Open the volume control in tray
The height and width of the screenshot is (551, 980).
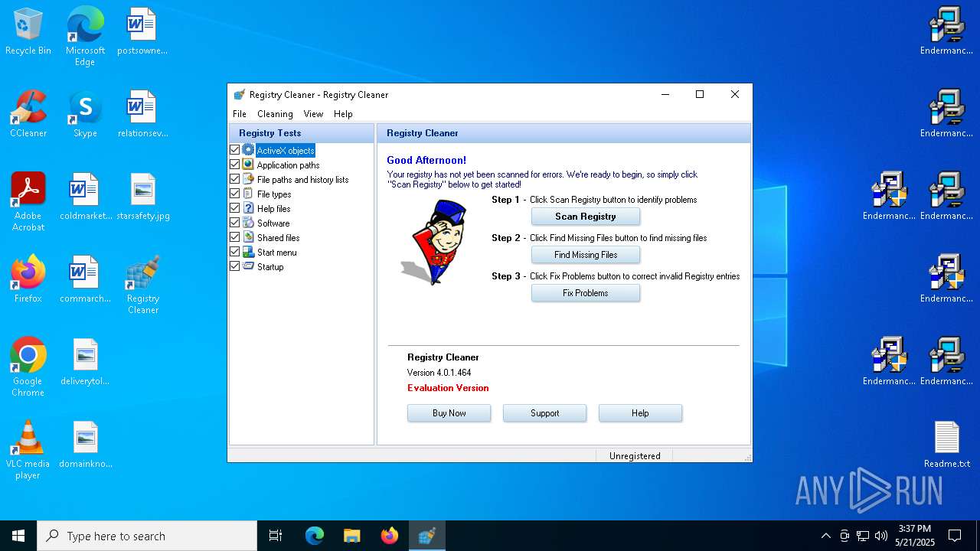click(x=881, y=536)
